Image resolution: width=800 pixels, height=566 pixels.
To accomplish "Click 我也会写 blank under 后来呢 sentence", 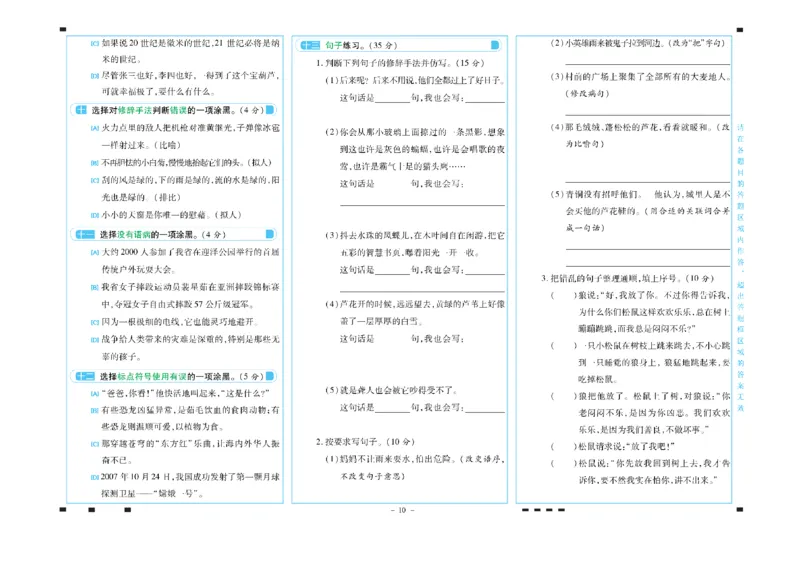I will [x=485, y=99].
